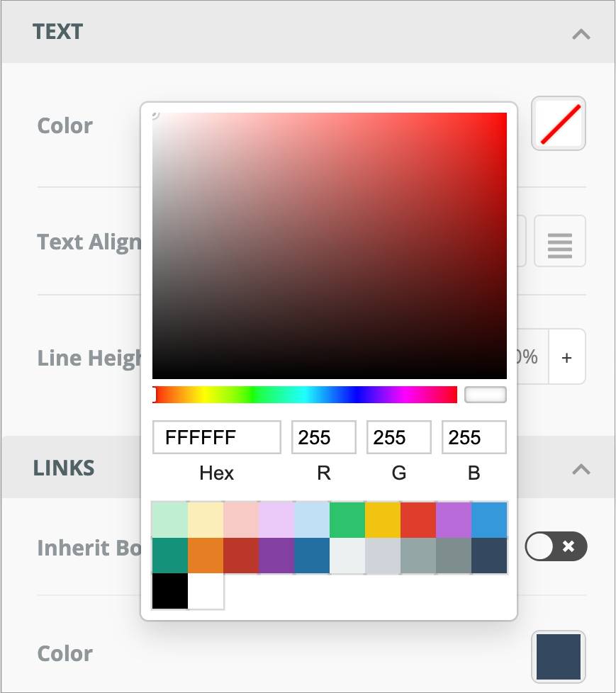Viewport: 616px width, 693px height.
Task: Select the white preset color swatch
Action: click(x=206, y=591)
